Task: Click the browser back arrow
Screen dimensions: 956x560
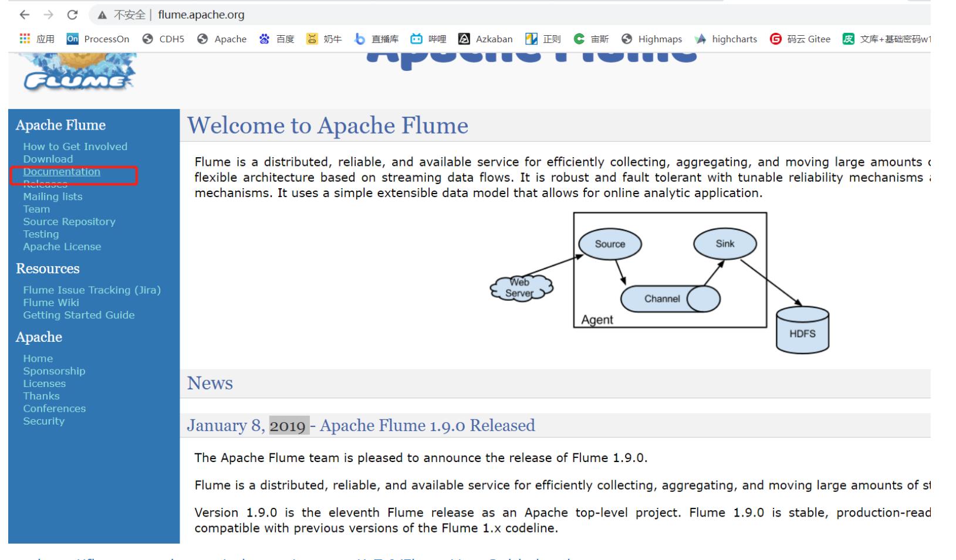Action: coord(25,15)
